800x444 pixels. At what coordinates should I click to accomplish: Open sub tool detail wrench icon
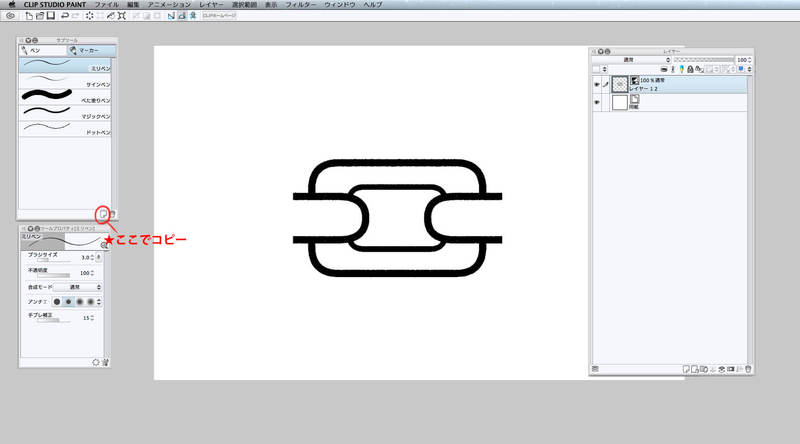tap(105, 362)
